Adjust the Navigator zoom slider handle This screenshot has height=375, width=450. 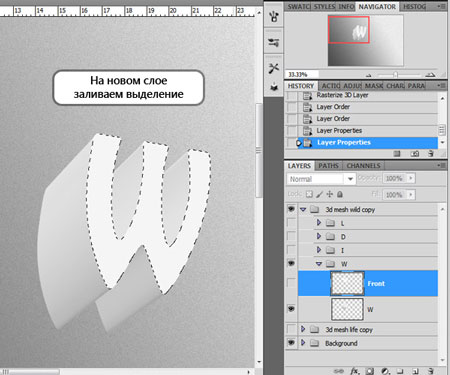click(396, 75)
